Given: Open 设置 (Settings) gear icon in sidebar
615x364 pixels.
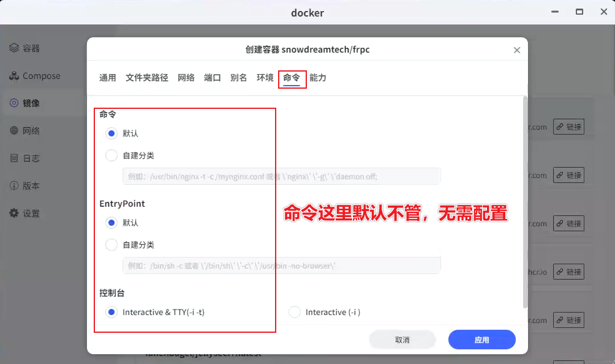Looking at the screenshot, I should click(x=14, y=214).
